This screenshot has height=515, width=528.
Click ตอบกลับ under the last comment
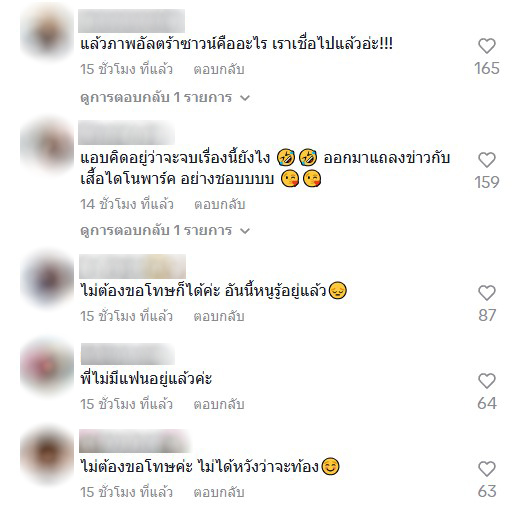point(219,492)
